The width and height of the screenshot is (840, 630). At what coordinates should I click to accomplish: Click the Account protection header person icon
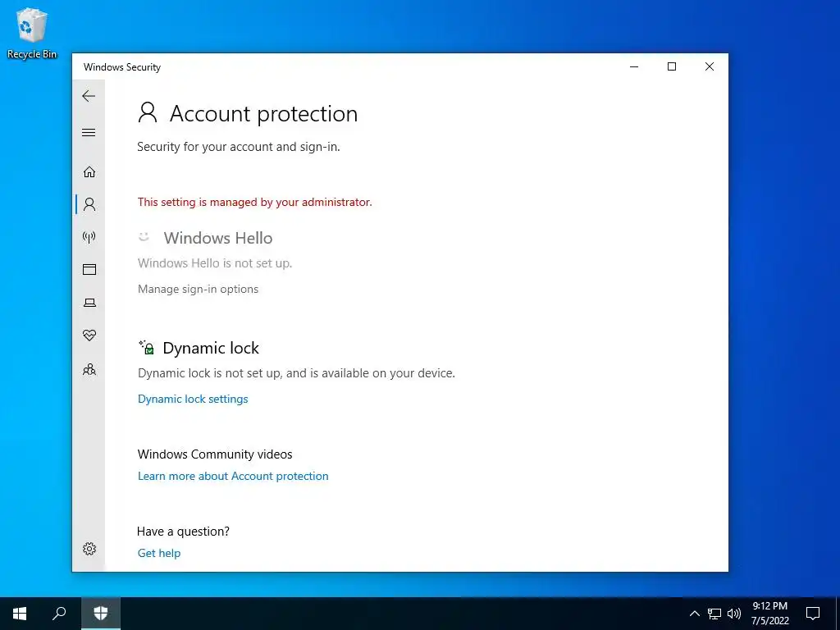point(148,113)
